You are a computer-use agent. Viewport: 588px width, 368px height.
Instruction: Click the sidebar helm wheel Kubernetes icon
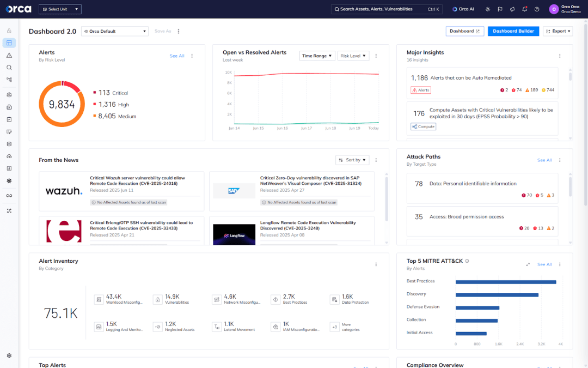pyautogui.click(x=9, y=180)
